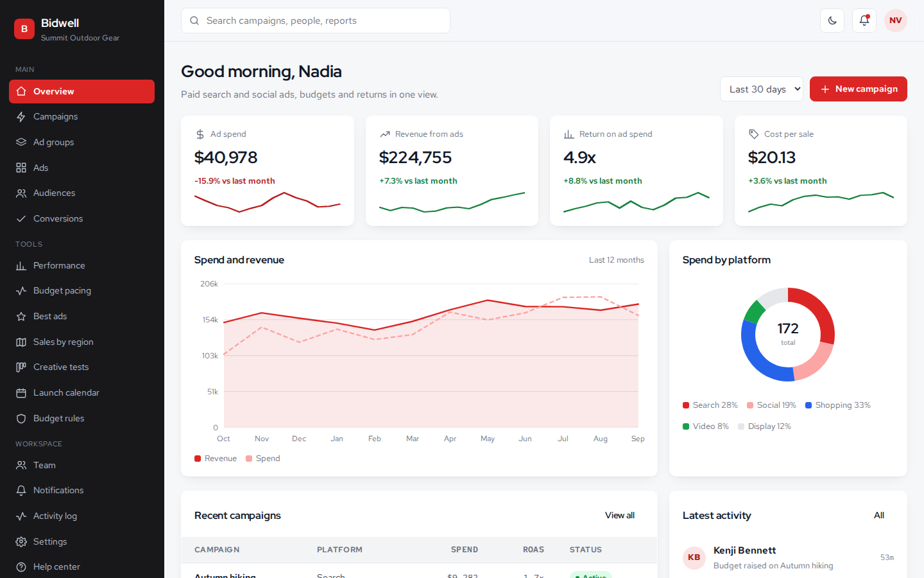Open Creative tests link
Screen dimensions: 924x578
[81, 367]
